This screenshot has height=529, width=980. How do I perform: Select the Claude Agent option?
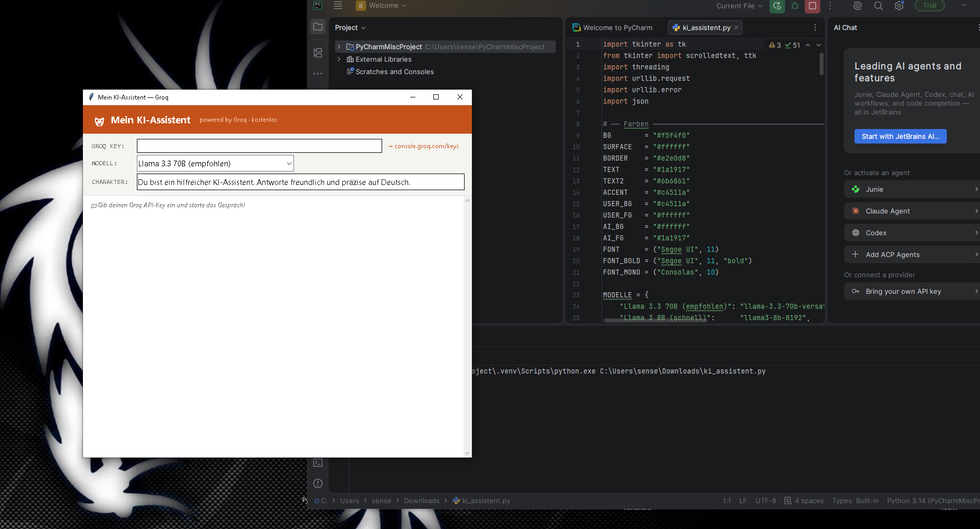(912, 211)
